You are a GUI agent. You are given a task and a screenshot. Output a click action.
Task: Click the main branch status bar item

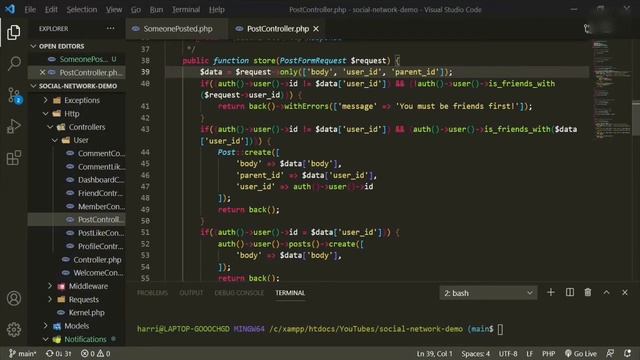pyautogui.click(x=23, y=353)
